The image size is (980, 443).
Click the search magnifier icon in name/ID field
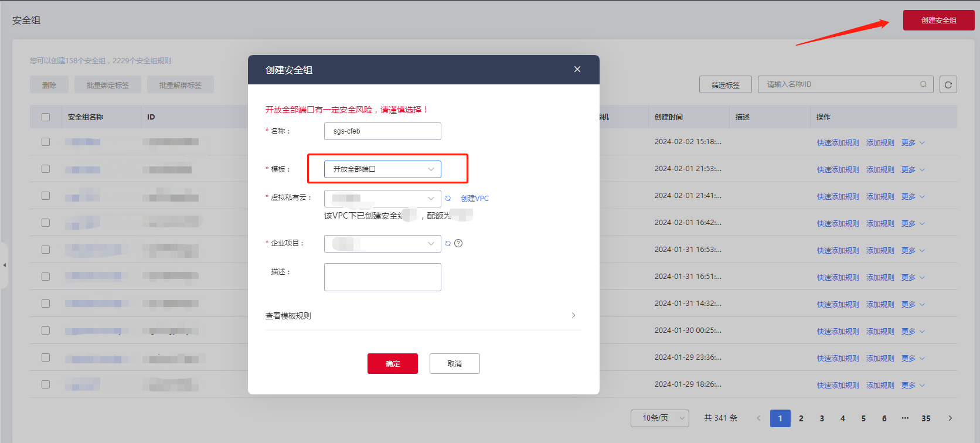point(923,84)
